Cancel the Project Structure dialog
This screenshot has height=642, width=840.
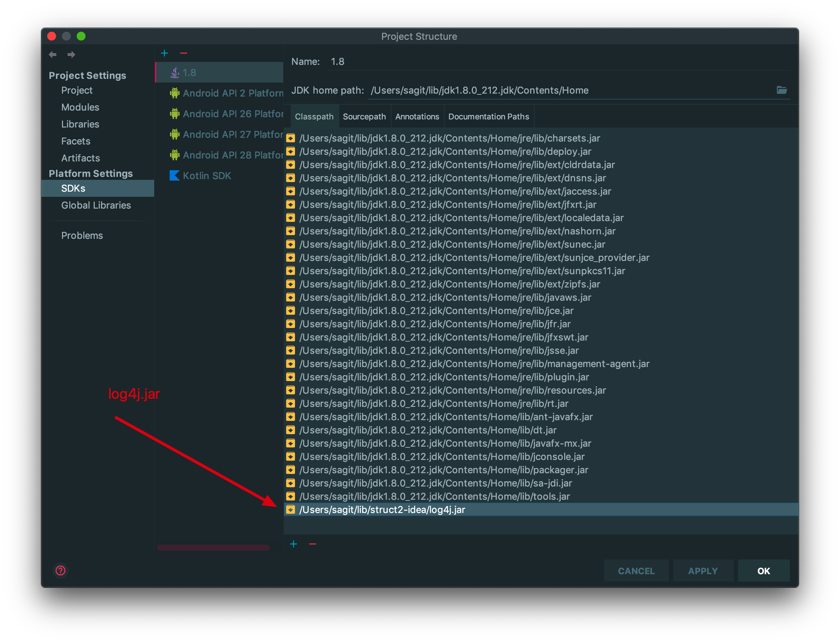click(x=636, y=571)
